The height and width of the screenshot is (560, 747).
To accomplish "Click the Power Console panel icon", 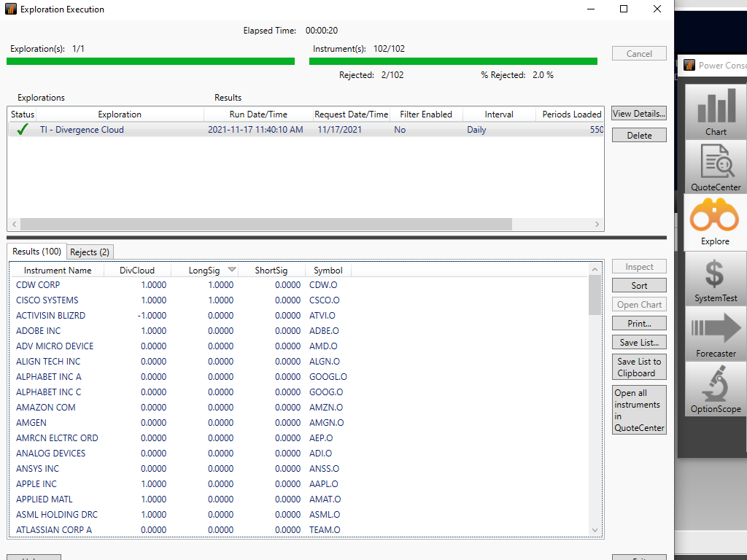I will [x=689, y=65].
